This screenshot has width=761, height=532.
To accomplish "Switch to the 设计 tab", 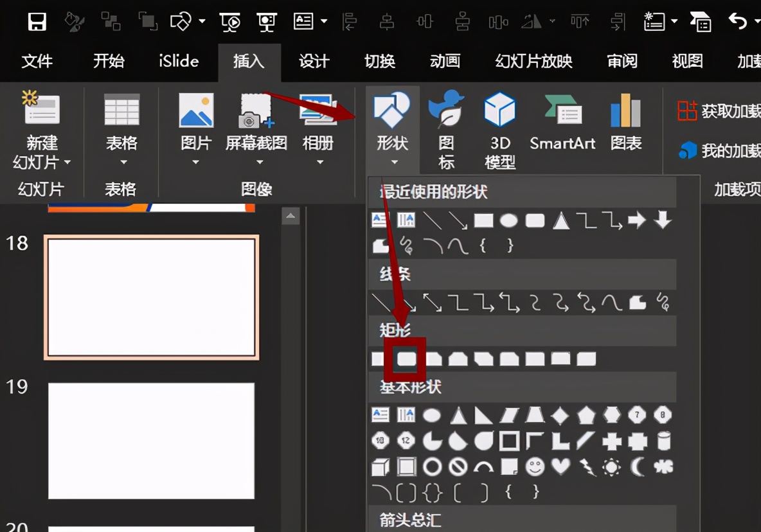I will tap(314, 61).
